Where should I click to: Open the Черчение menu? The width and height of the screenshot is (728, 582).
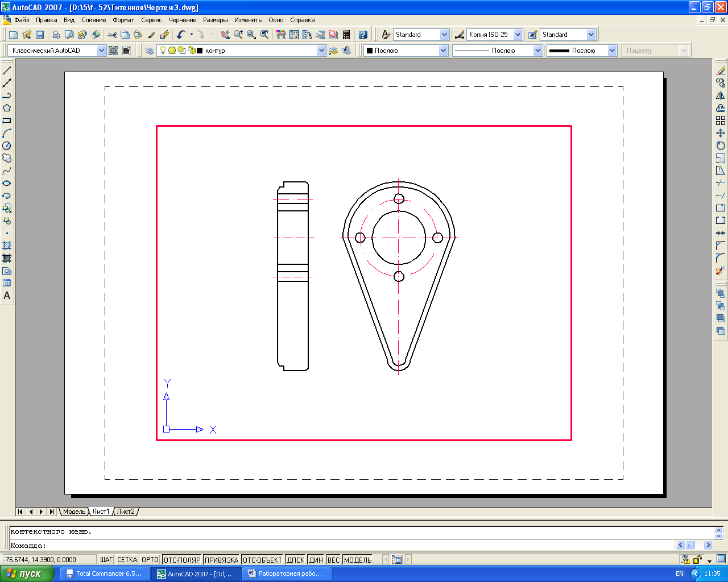[x=182, y=20]
